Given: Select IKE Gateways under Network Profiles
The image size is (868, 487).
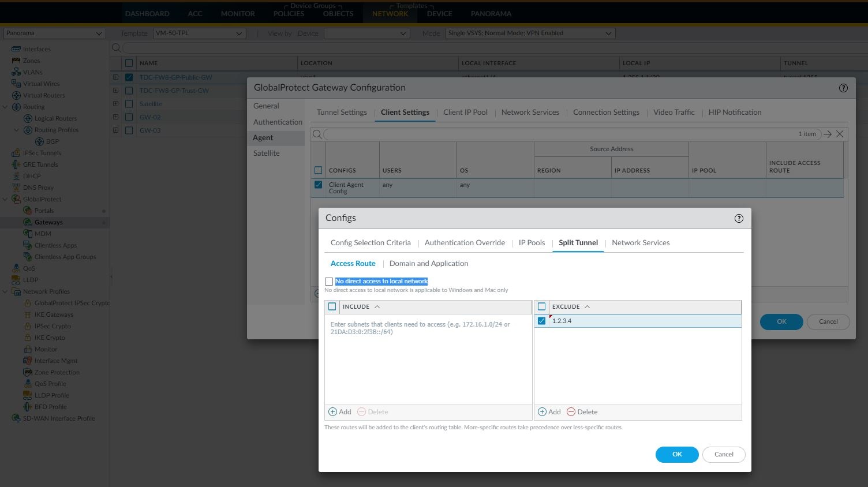Looking at the screenshot, I should click(54, 314).
